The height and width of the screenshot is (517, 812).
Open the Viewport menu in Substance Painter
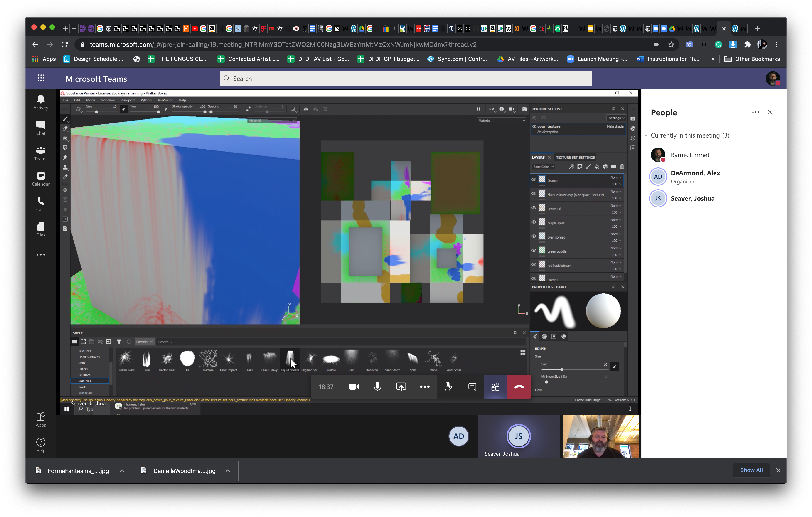coord(127,100)
